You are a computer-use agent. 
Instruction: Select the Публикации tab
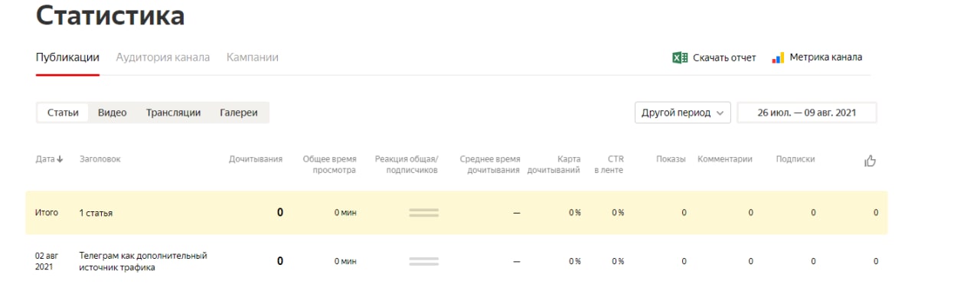[67, 57]
